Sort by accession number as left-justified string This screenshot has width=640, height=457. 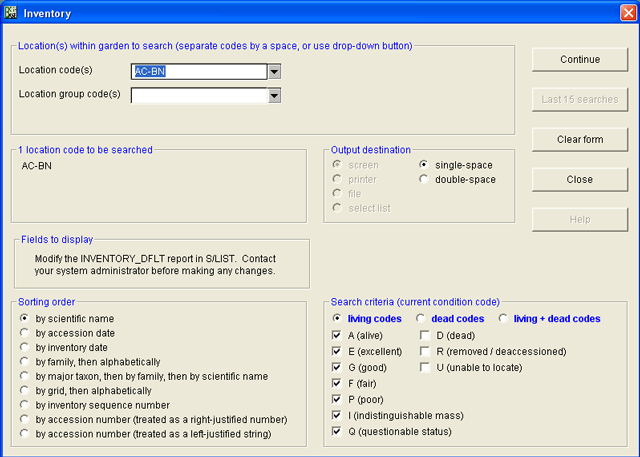[24, 434]
